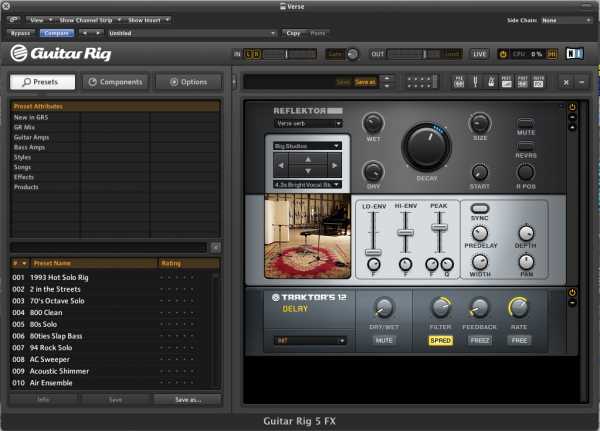
Task: Click the input gate knob in header
Action: tap(352, 54)
